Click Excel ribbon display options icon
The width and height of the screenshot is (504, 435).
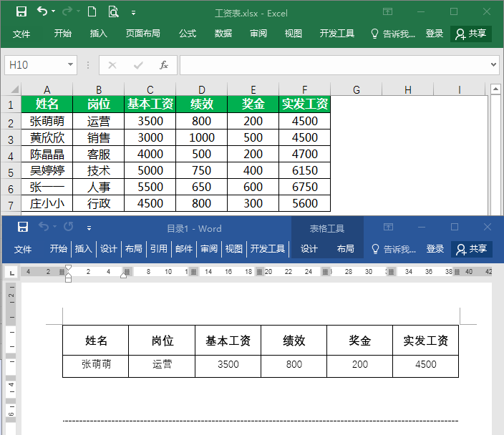click(387, 12)
